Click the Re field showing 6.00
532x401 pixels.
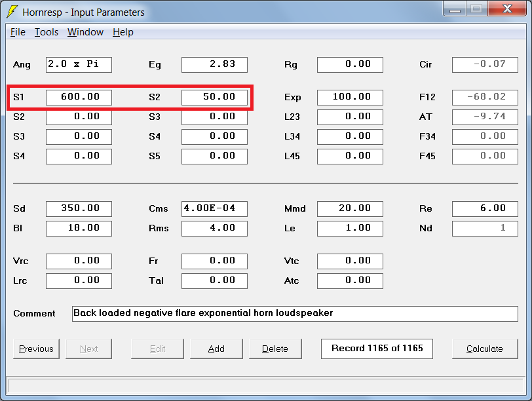pos(485,208)
